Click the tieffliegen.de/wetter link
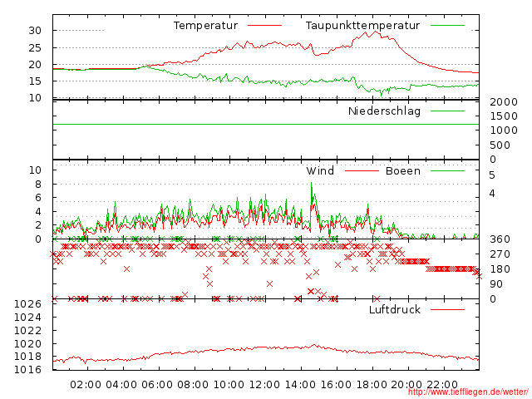 (468, 392)
